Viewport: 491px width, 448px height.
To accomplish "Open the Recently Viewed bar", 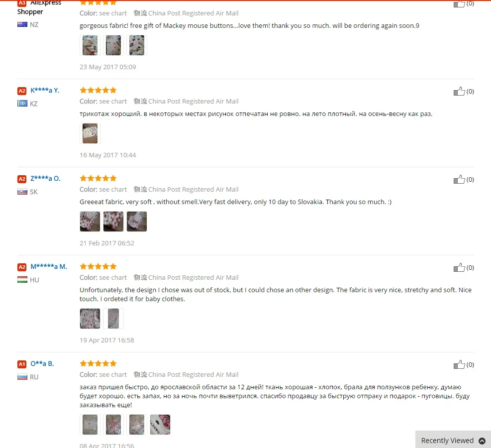I will (x=453, y=440).
